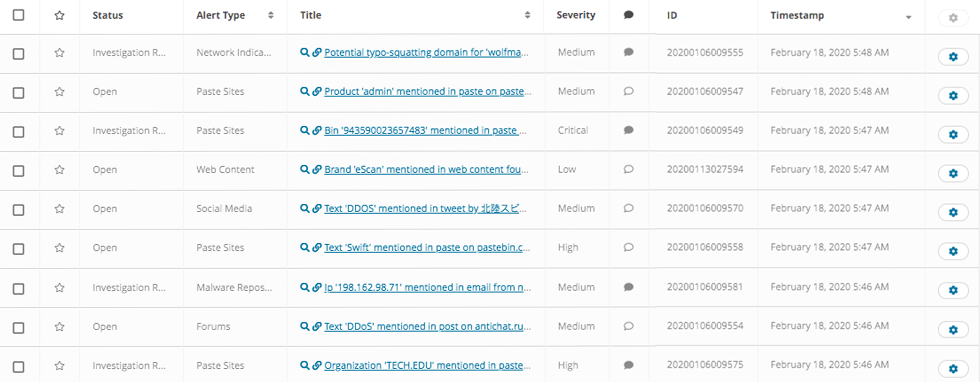
Task: Click comment bubble for alert 20200106009554
Action: (x=628, y=326)
